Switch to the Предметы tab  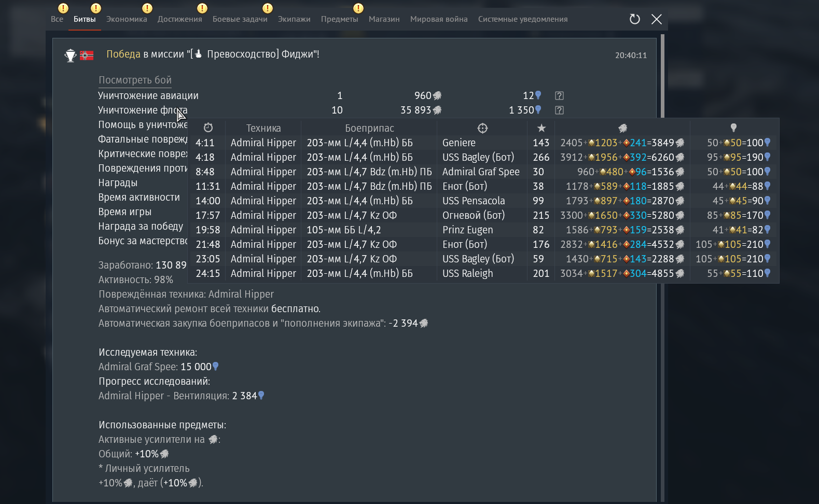[x=339, y=19]
